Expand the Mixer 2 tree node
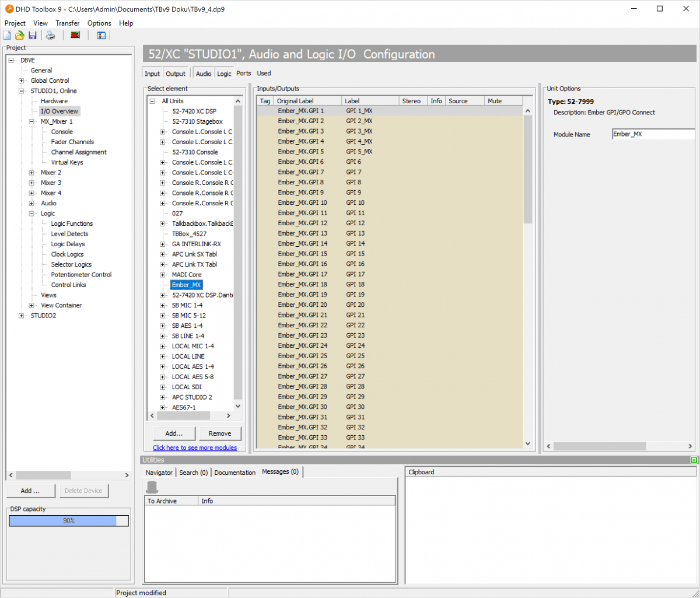Viewport: 700px width, 598px height. [32, 172]
